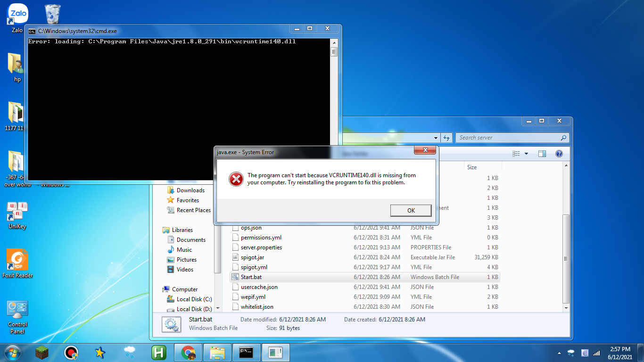The height and width of the screenshot is (362, 644).
Task: Click the java error dialog taskbar button
Action: point(275,353)
